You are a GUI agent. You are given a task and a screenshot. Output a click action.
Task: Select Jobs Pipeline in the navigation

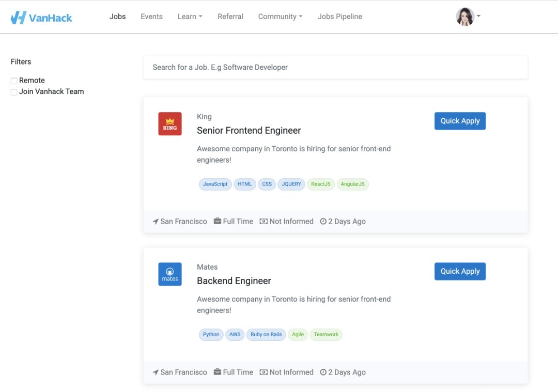coord(339,16)
